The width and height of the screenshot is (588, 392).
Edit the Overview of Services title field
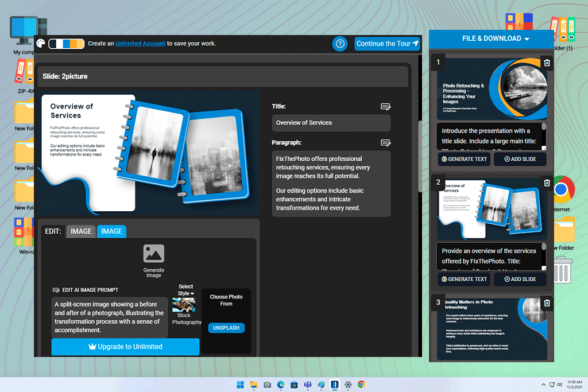331,123
